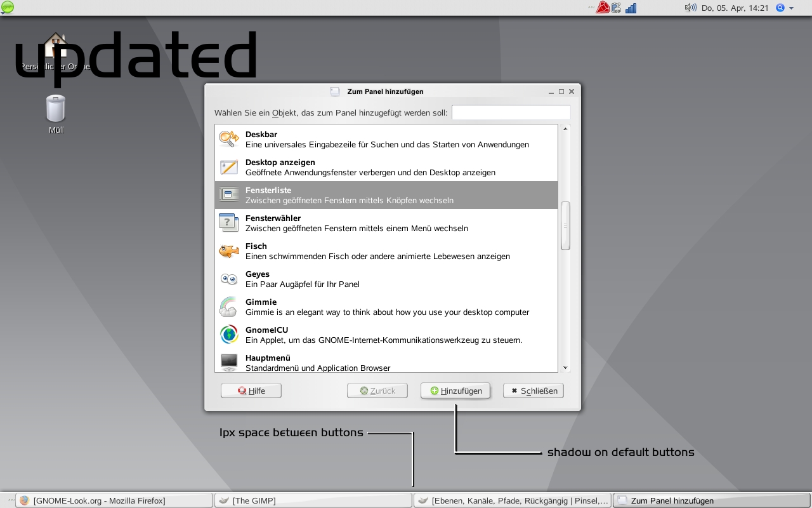Click the dialog title bar window icon
812x508 pixels.
coord(335,91)
